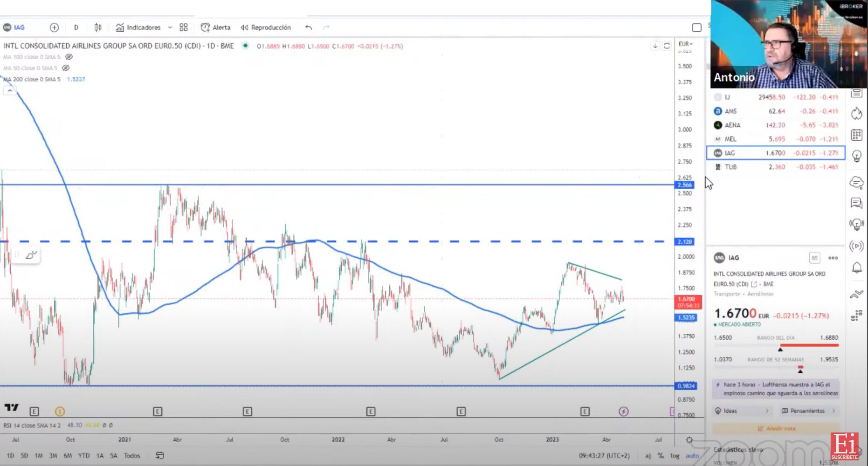Set date range to YTD
868x466 pixels.
click(x=84, y=456)
